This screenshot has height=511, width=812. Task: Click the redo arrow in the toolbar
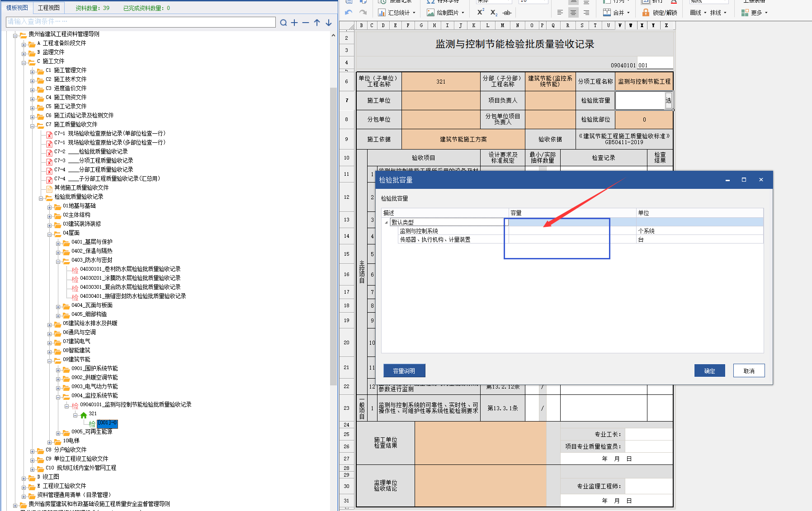coord(363,13)
